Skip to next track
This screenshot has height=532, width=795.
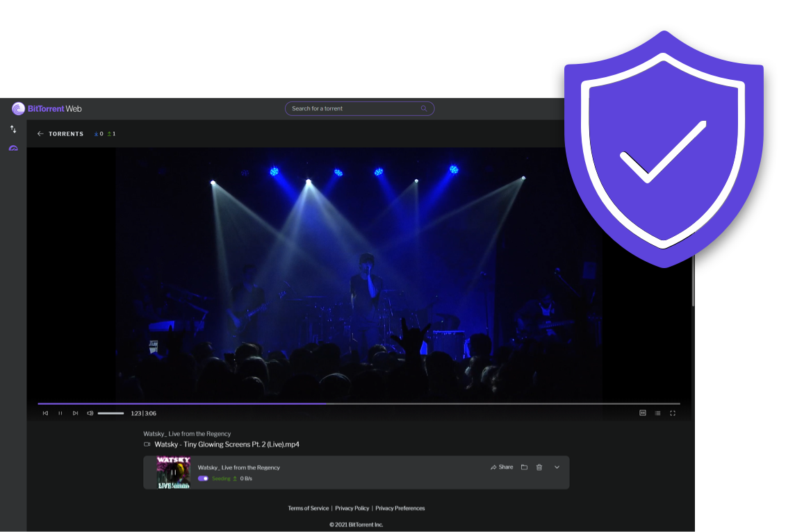pos(75,413)
